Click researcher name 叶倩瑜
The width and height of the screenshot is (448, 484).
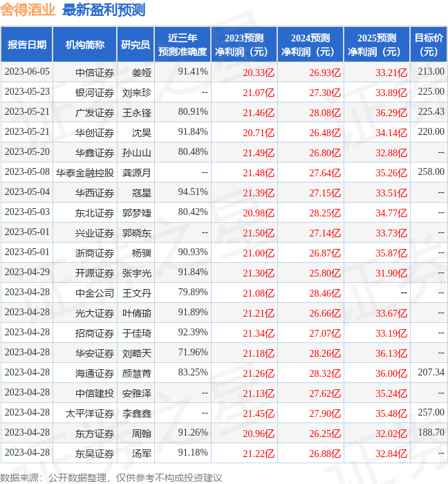tap(137, 314)
